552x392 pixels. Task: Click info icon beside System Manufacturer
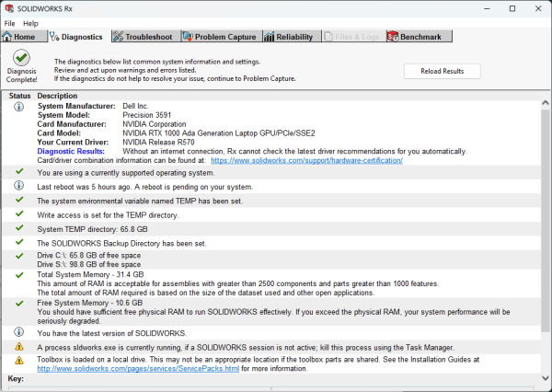(19, 107)
